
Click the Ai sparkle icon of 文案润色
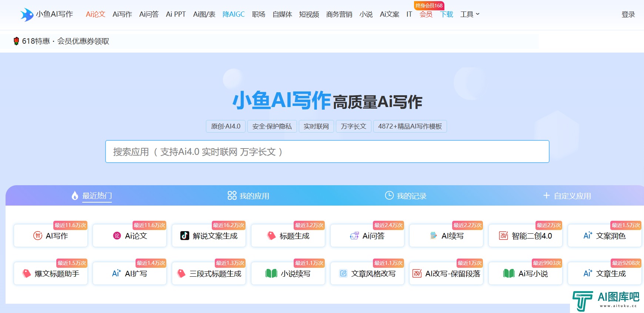coord(588,235)
